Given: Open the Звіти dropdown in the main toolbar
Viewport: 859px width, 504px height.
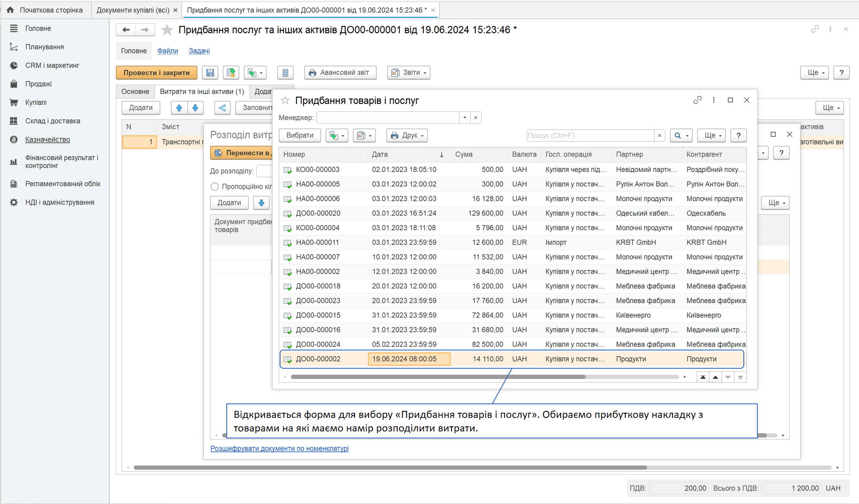Looking at the screenshot, I should [x=408, y=73].
